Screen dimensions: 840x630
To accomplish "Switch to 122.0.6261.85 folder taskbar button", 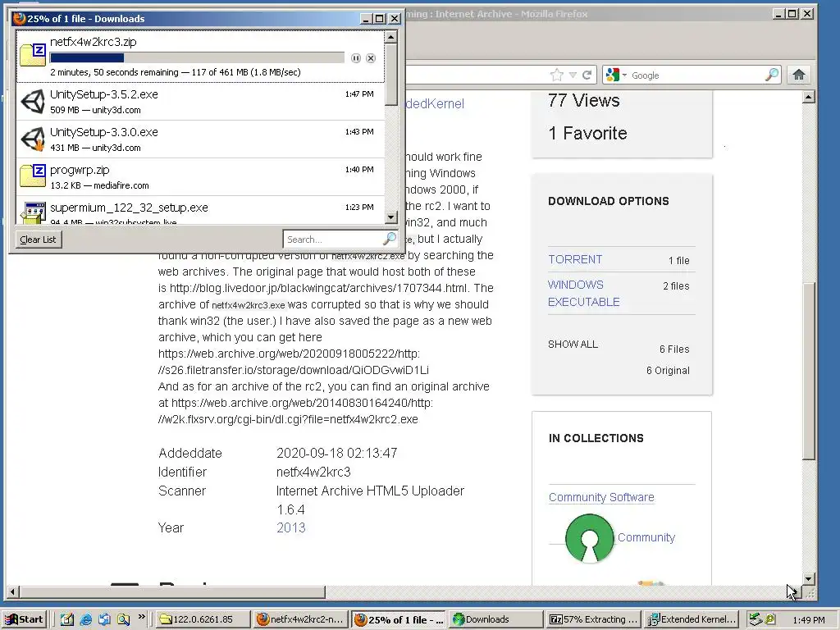I will [203, 619].
